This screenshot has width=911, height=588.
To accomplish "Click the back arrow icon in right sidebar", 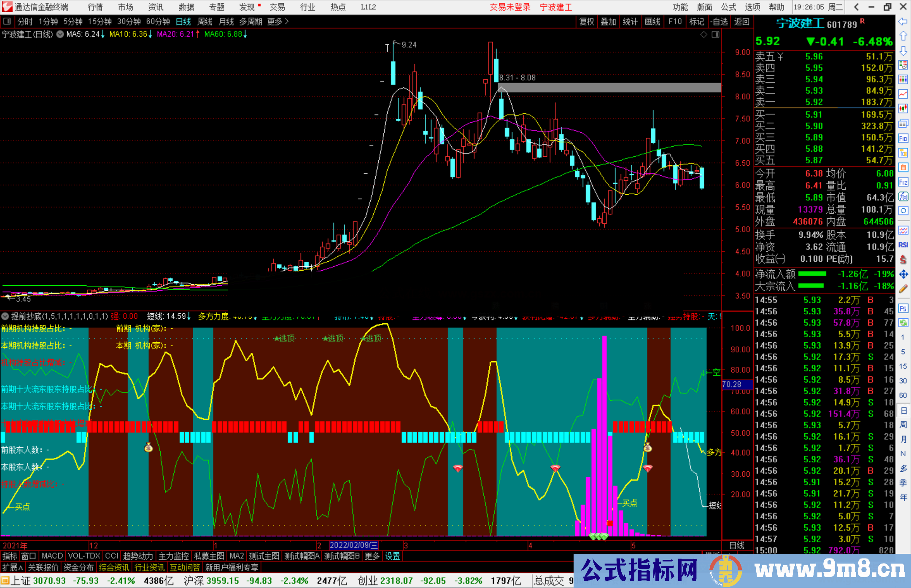I will [903, 21].
